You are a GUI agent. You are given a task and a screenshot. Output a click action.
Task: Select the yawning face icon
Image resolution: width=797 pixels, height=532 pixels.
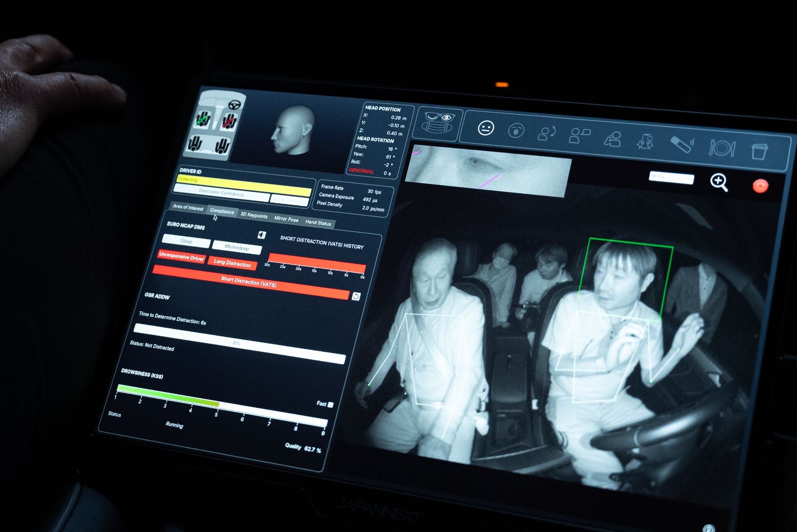click(516, 131)
